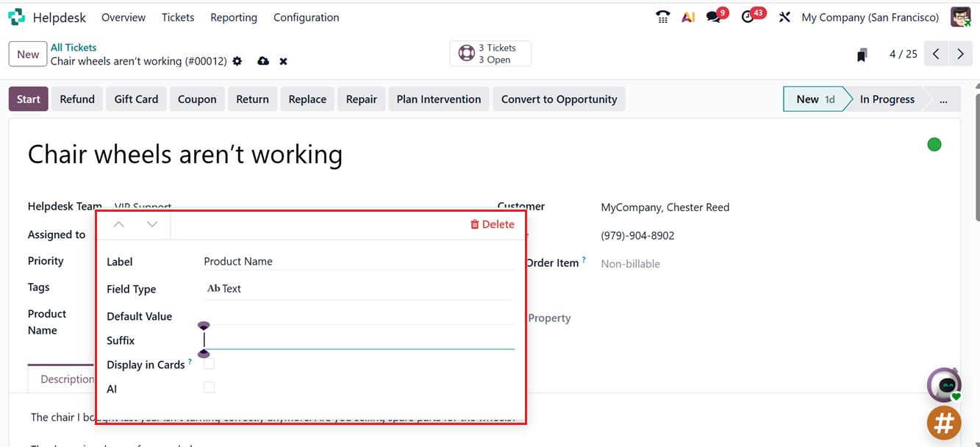The width and height of the screenshot is (980, 447).
Task: Click the lifebuoy icon on the Tickets smart button
Action: tap(466, 53)
